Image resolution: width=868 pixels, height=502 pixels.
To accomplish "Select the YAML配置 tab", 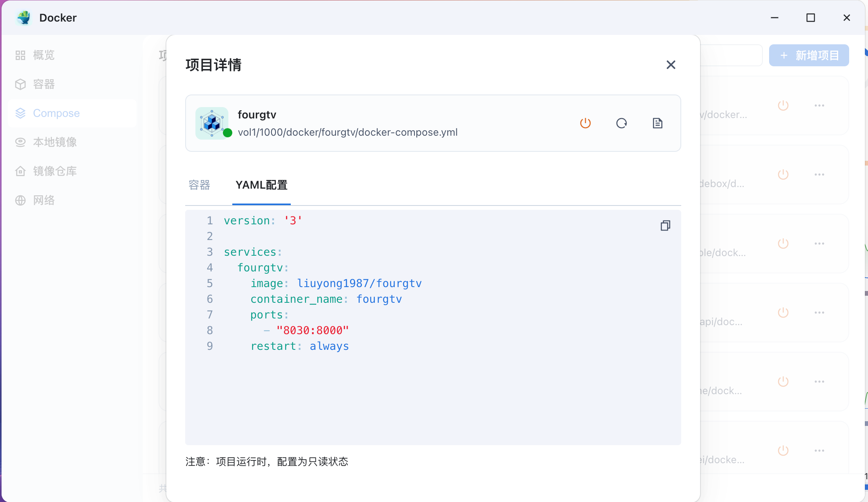I will [x=261, y=185].
